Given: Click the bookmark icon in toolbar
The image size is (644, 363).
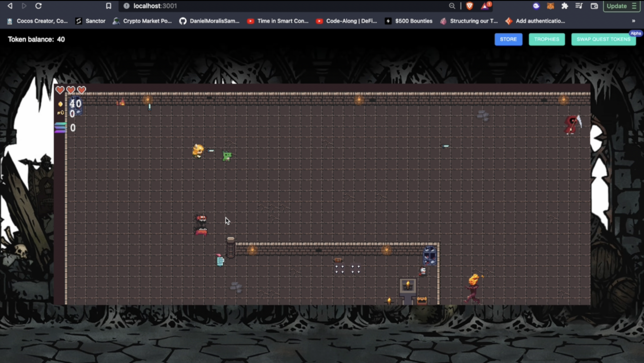Looking at the screenshot, I should click(x=108, y=6).
